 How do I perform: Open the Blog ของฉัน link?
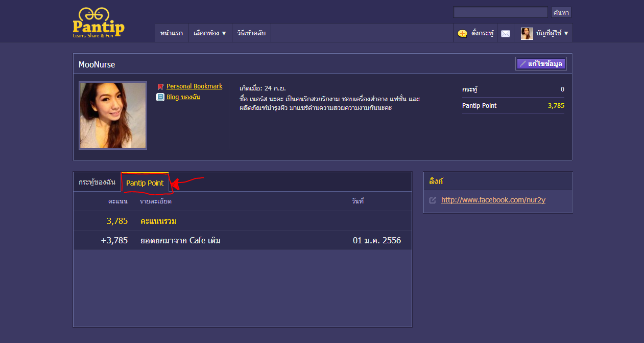183,97
